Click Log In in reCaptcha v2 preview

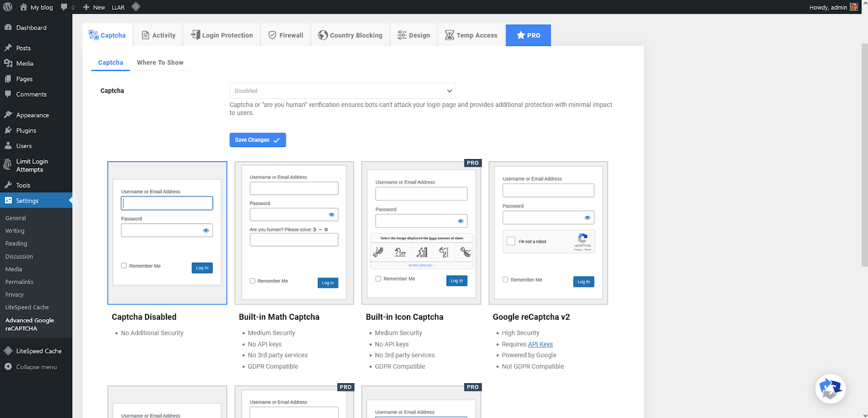pyautogui.click(x=584, y=282)
